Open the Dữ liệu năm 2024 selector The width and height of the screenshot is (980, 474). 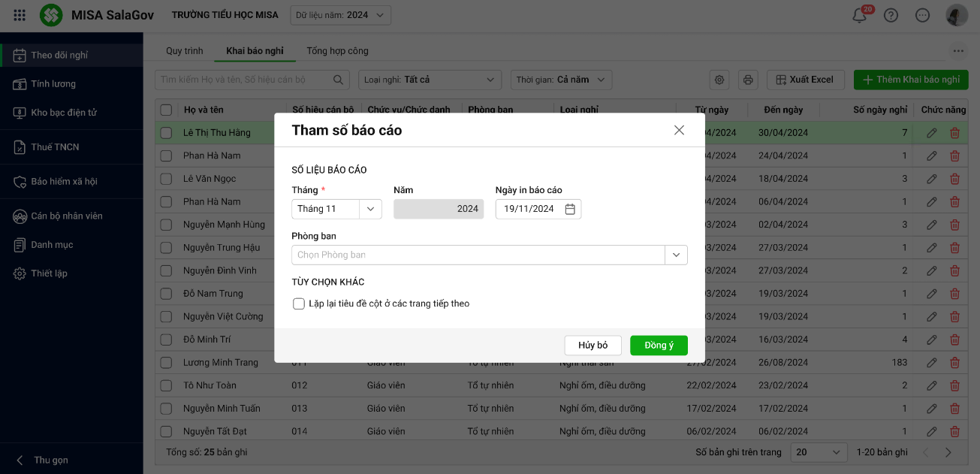341,15
